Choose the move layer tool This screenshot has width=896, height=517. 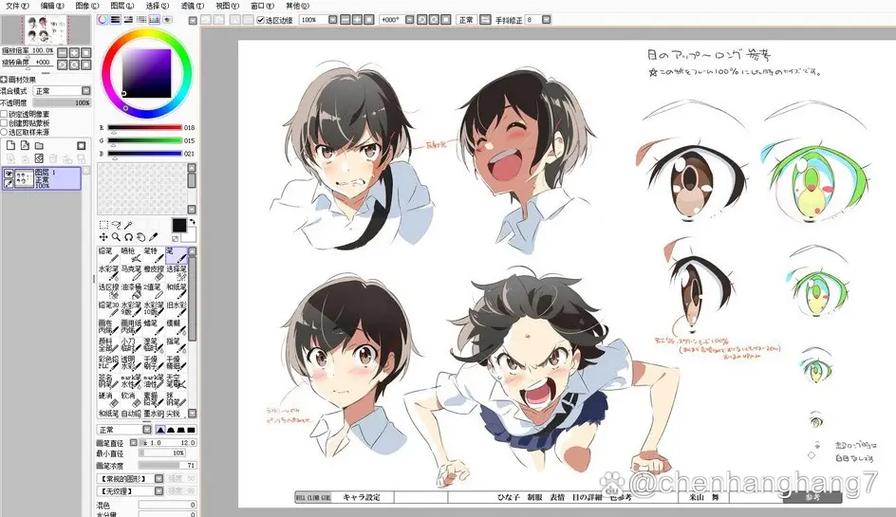point(103,237)
